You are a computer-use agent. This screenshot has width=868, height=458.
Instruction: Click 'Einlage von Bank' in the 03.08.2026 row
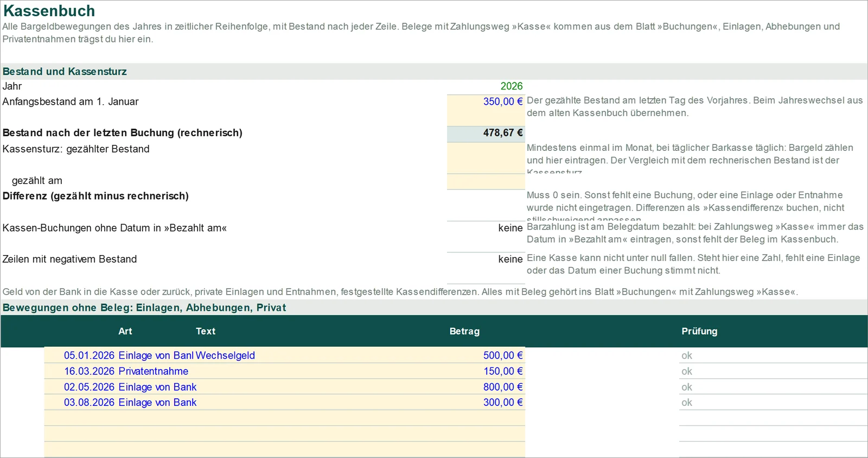pyautogui.click(x=157, y=403)
